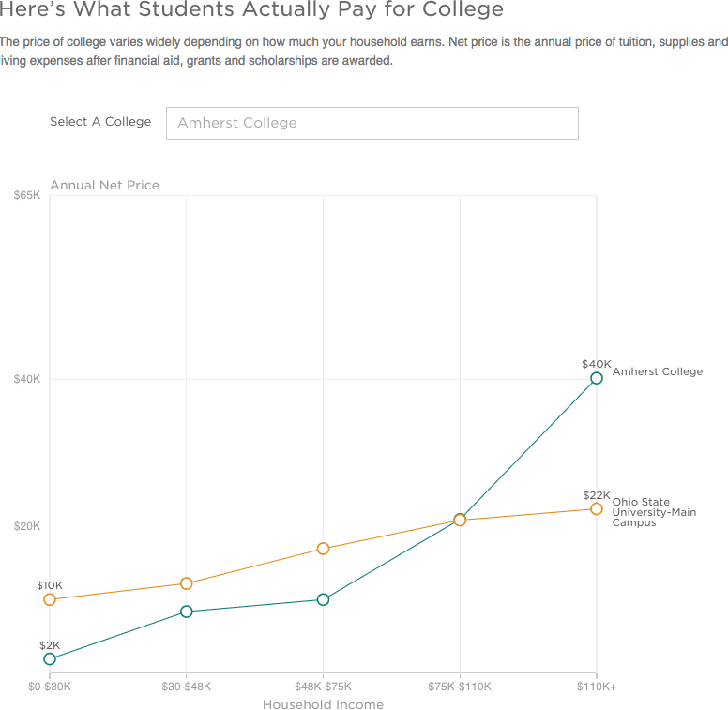Select Amherst's teal point at $30-$48K income
728x710 pixels.
point(187,612)
